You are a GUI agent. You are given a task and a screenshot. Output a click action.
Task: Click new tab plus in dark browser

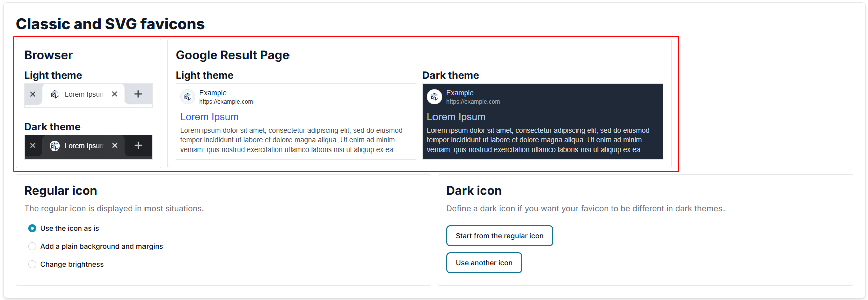[138, 146]
